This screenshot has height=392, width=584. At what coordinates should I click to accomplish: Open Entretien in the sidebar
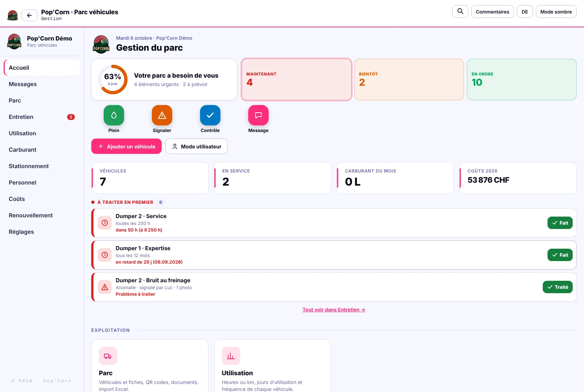point(42,117)
